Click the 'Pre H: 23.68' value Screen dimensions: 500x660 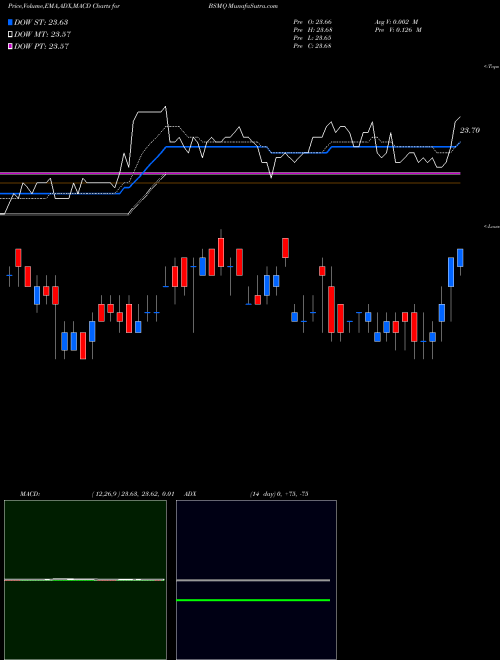(312, 30)
